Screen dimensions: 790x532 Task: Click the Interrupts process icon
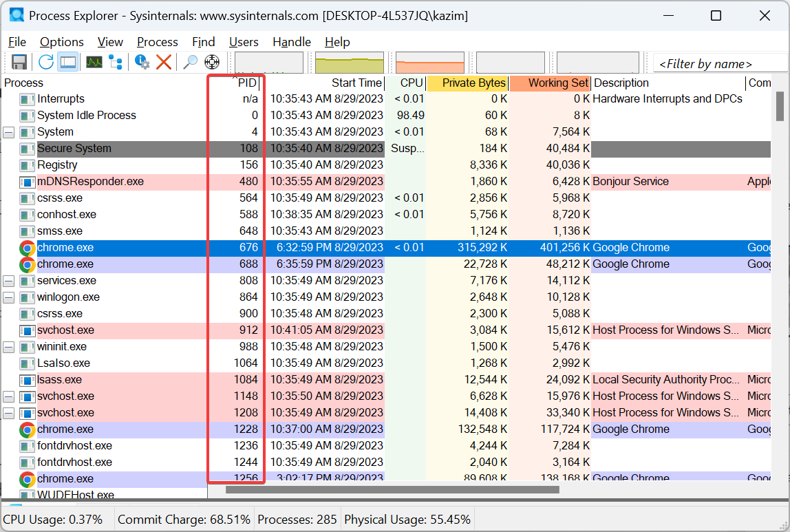[x=28, y=99]
